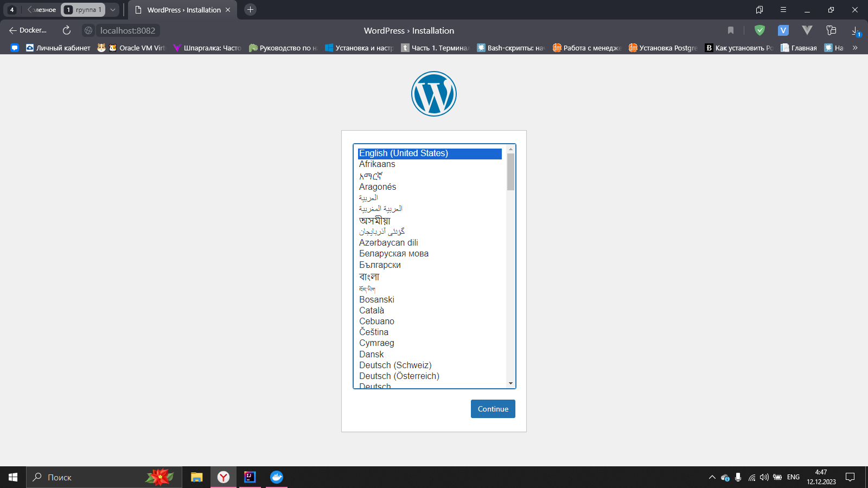Show hidden tray icons chevron

712,477
